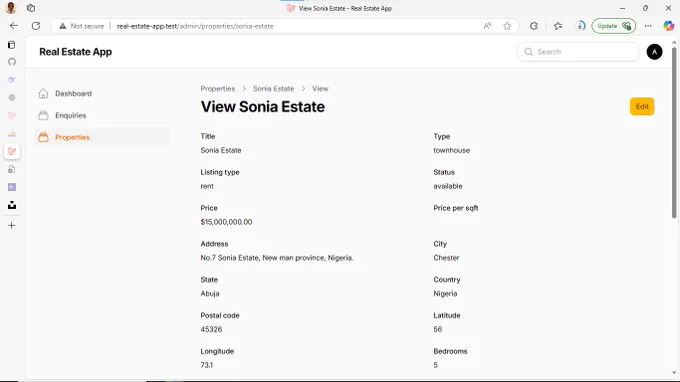The width and height of the screenshot is (680, 382).
Task: Click the type value townhouse
Action: (x=451, y=150)
